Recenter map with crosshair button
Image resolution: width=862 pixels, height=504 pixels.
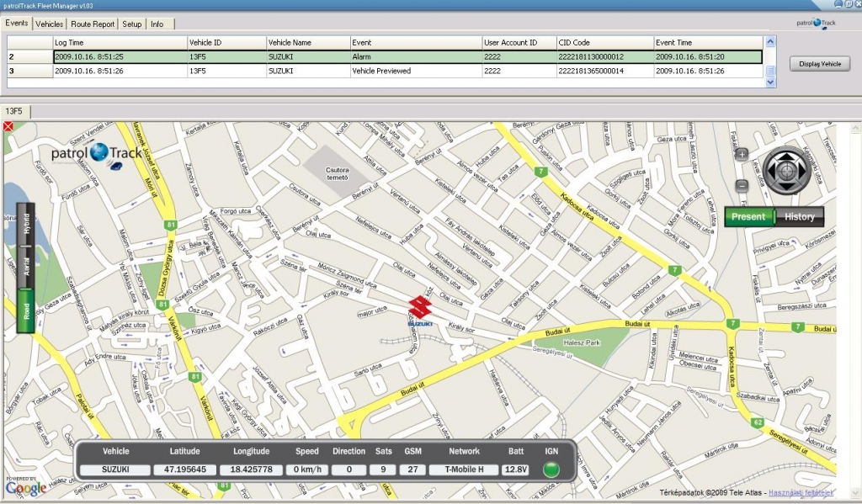tap(788, 169)
